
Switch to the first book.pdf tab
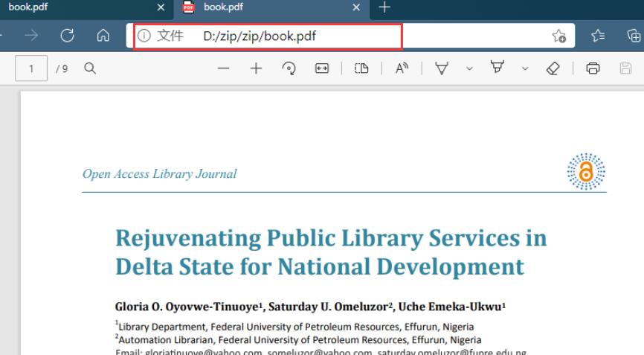tap(74, 7)
